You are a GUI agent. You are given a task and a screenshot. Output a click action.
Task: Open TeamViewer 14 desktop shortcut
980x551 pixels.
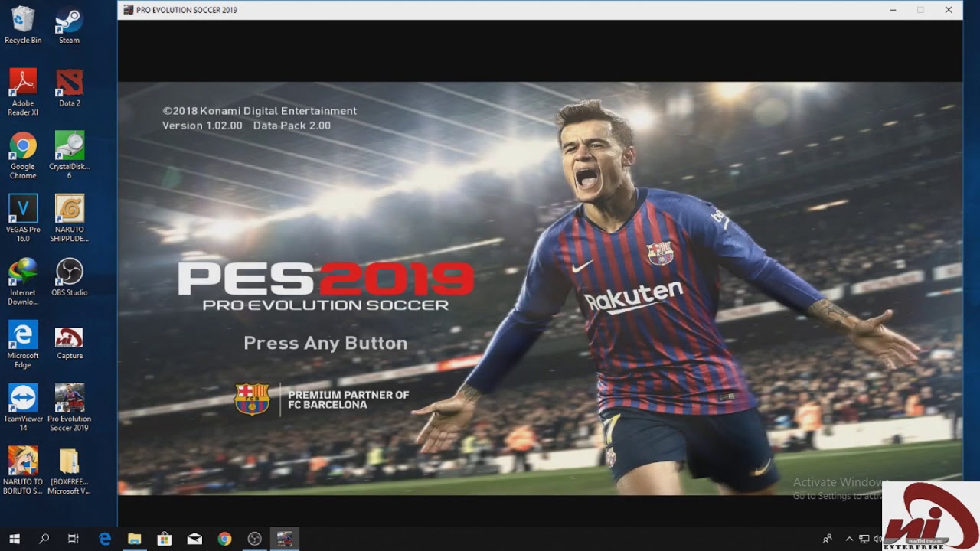[23, 408]
